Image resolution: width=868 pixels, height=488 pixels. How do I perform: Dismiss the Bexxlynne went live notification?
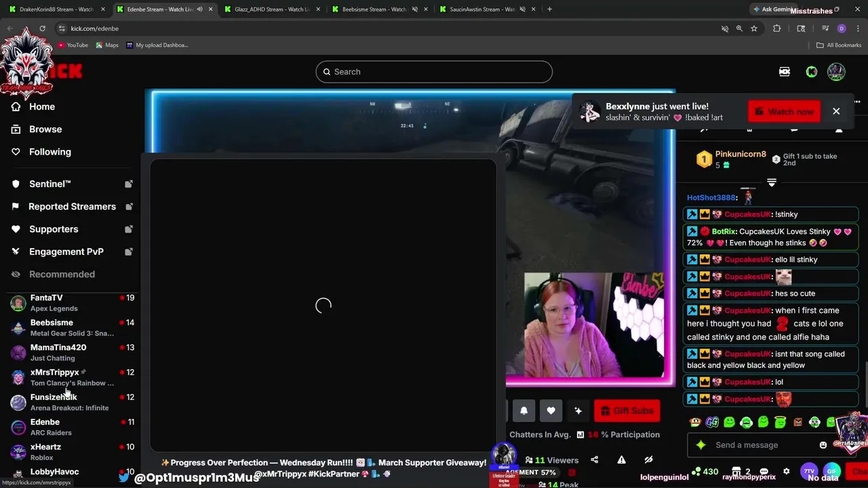coord(836,111)
